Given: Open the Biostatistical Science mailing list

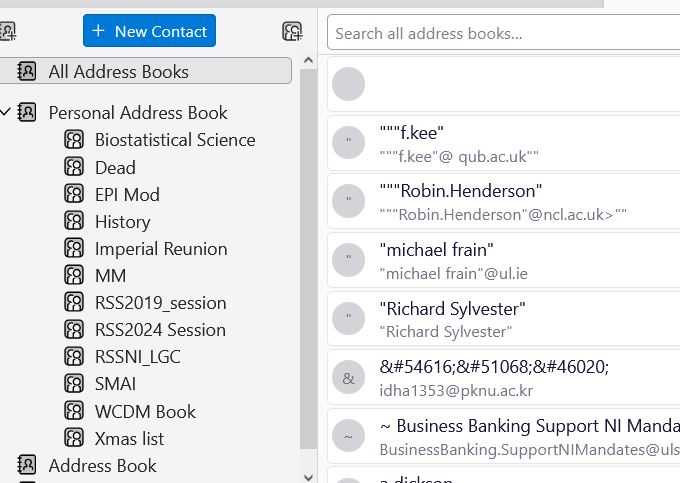Looking at the screenshot, I should coord(175,140).
